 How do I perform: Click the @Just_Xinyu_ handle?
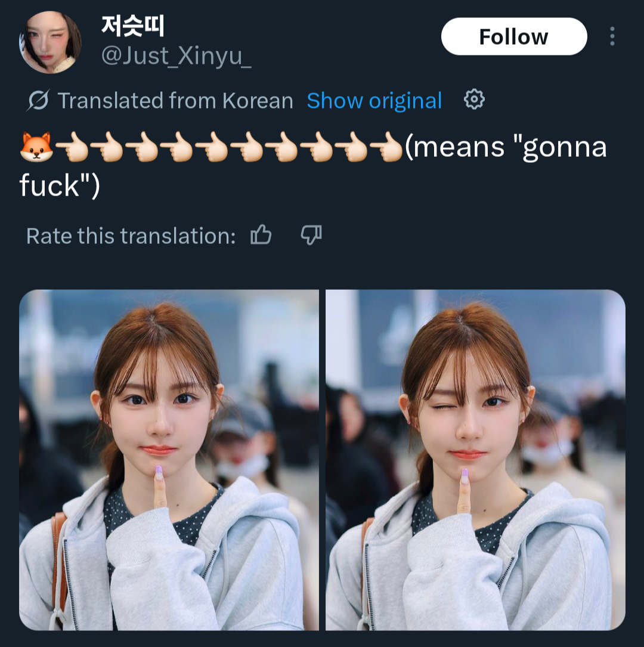176,55
